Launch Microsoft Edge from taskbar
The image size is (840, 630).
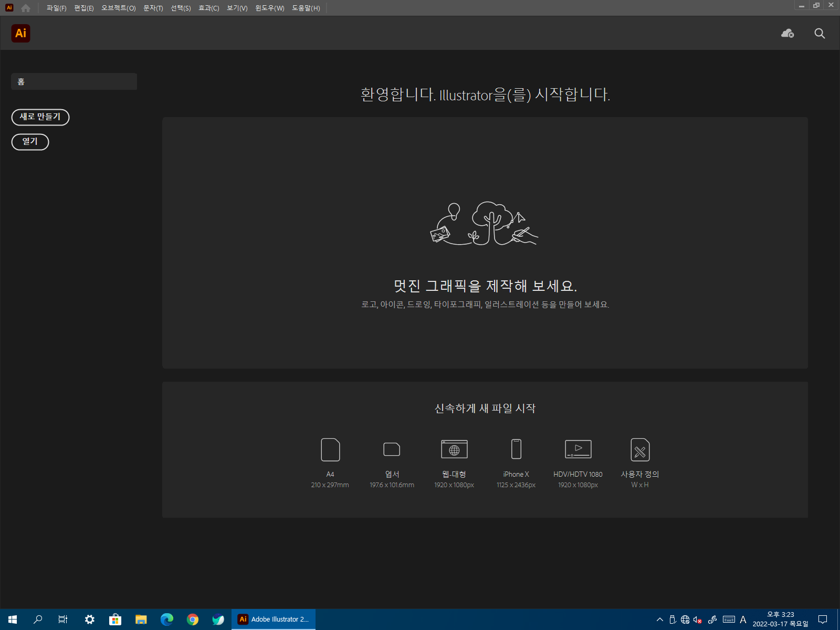click(167, 619)
